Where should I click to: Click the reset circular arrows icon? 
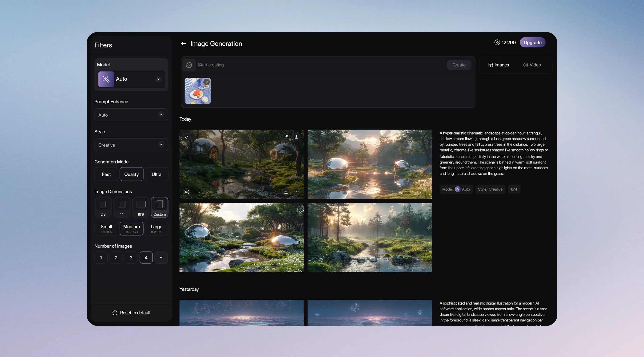tap(115, 313)
